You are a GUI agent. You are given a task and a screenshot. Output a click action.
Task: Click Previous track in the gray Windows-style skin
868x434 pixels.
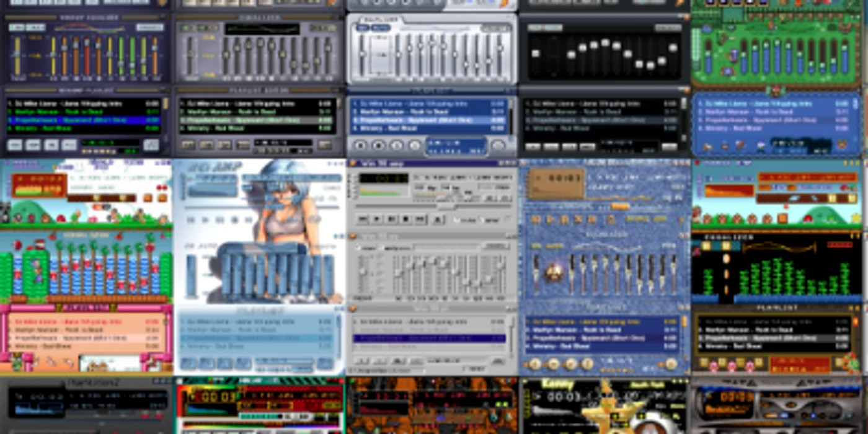363,219
